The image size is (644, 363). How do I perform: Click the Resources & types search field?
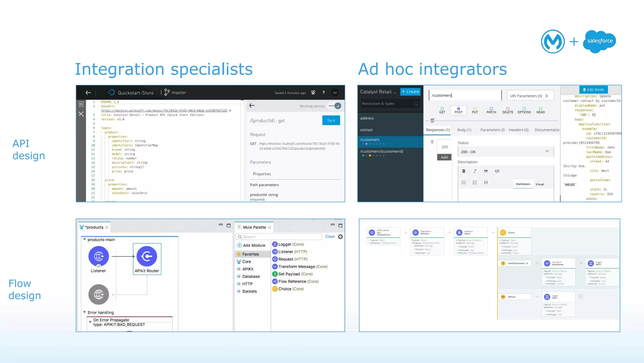[390, 104]
